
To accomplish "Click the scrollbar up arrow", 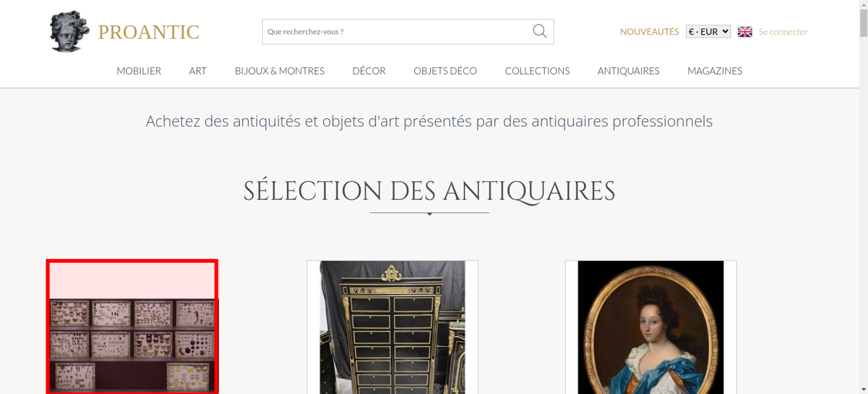I will [x=864, y=4].
